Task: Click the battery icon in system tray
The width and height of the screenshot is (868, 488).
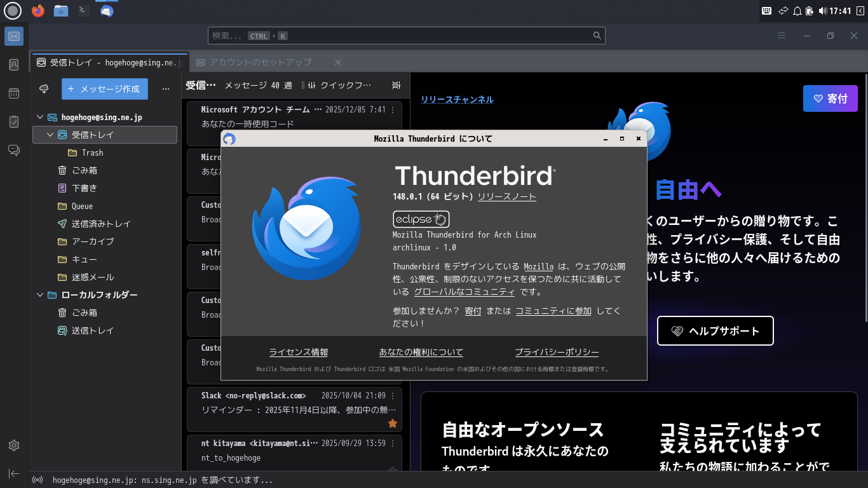Action: tap(810, 11)
